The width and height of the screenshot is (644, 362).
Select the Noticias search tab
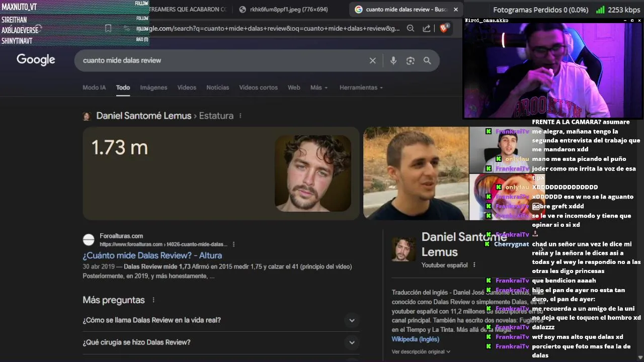218,87
